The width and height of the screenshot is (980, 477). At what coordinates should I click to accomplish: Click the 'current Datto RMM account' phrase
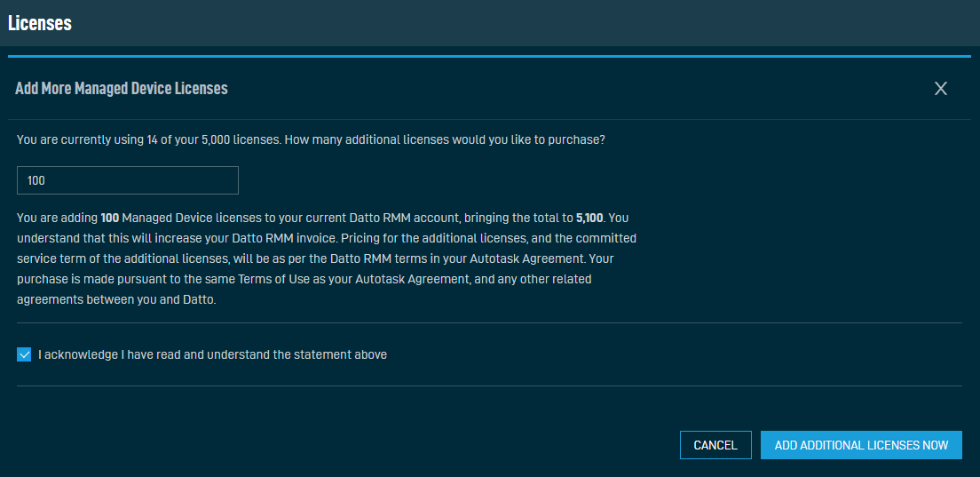click(407, 219)
